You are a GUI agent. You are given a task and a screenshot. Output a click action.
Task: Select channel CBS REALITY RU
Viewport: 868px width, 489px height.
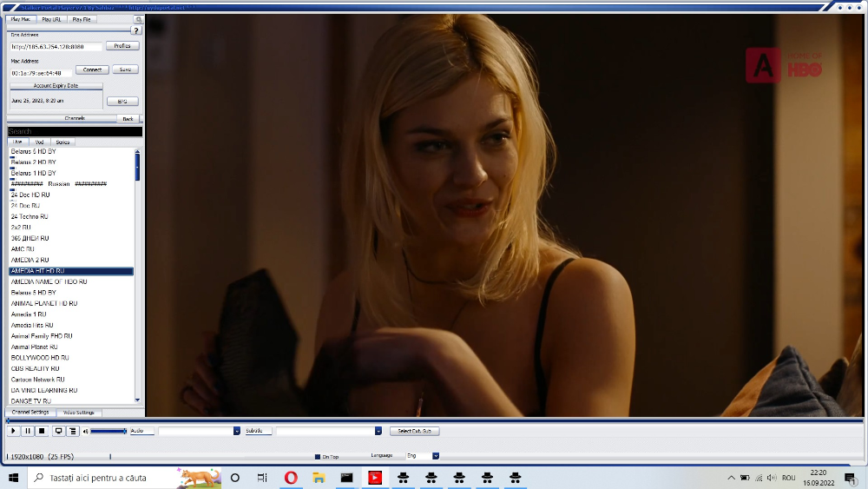pos(71,369)
